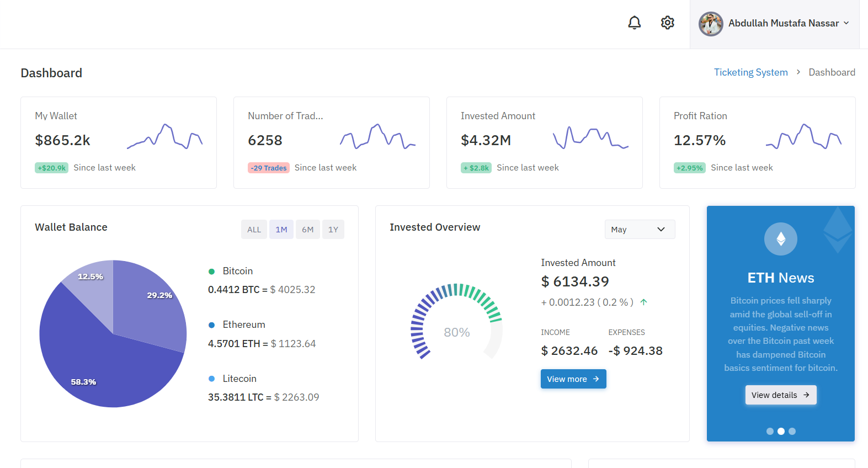
Task: Click the + $2.8k green badge
Action: 476,168
